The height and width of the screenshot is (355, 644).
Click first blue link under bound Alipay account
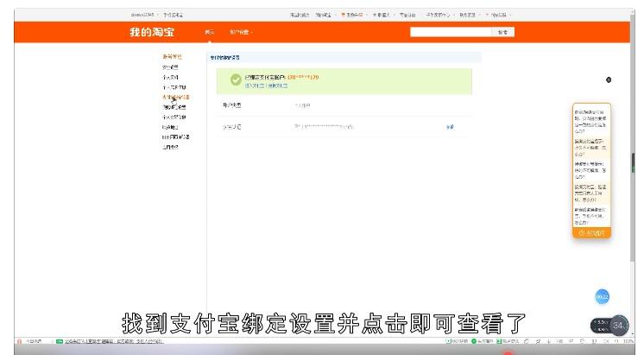(255, 86)
